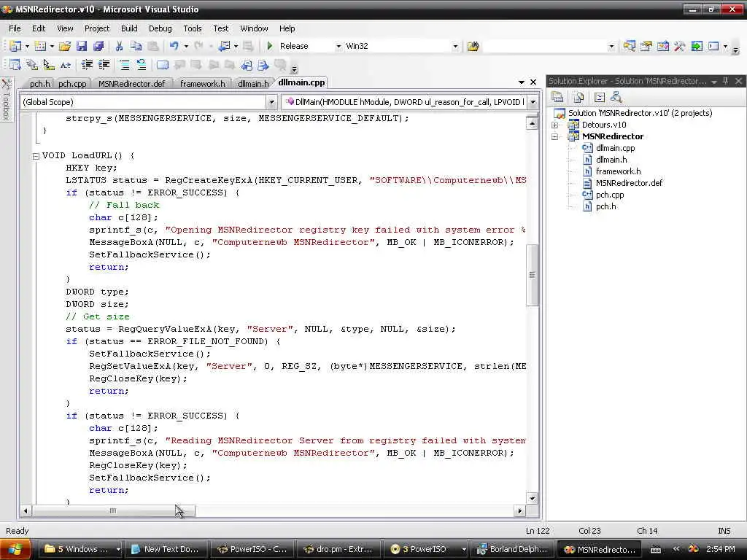This screenshot has height=560, width=747.
Task: Pin or auto-hide the Solution Explorer panel
Action: 726,81
